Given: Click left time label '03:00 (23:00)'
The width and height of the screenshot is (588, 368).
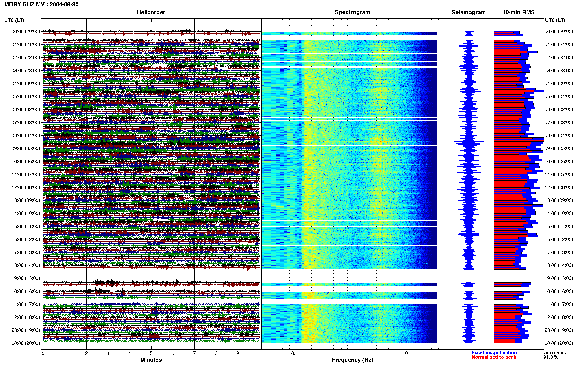Looking at the screenshot, I should (x=26, y=71).
